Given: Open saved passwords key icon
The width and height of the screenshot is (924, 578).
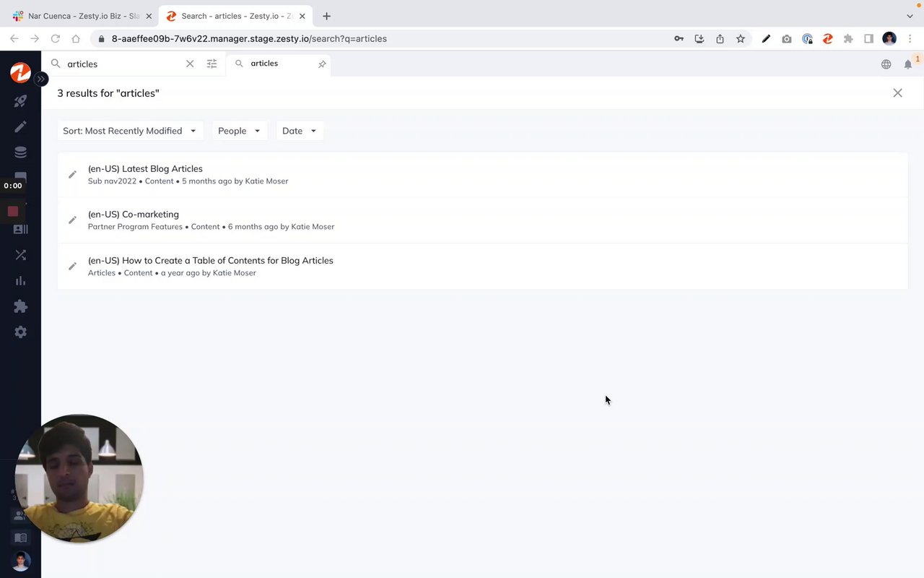Looking at the screenshot, I should 679,39.
